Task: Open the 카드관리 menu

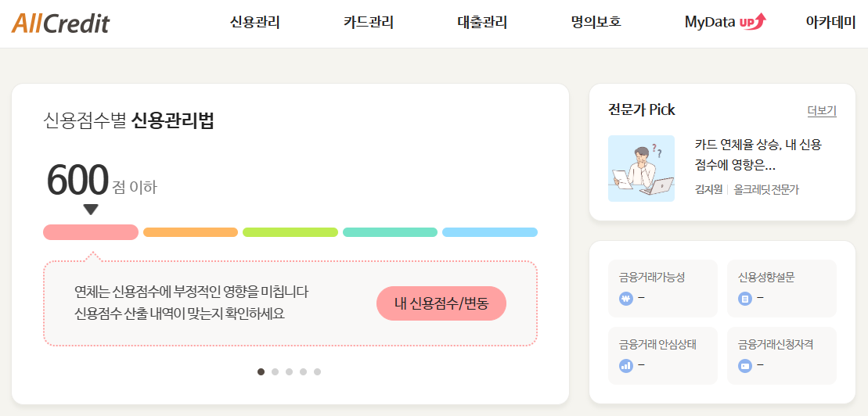Action: pyautogui.click(x=368, y=23)
